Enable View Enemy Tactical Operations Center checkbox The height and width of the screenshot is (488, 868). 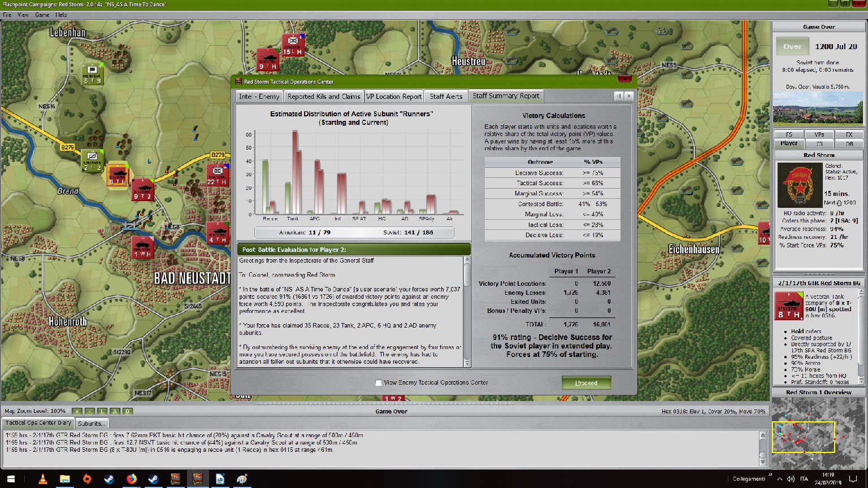tap(379, 383)
